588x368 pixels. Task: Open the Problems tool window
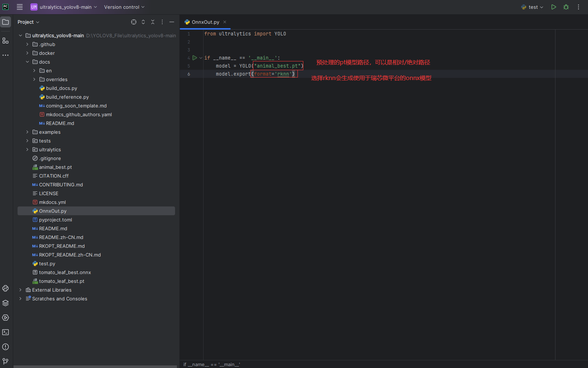(x=5, y=347)
